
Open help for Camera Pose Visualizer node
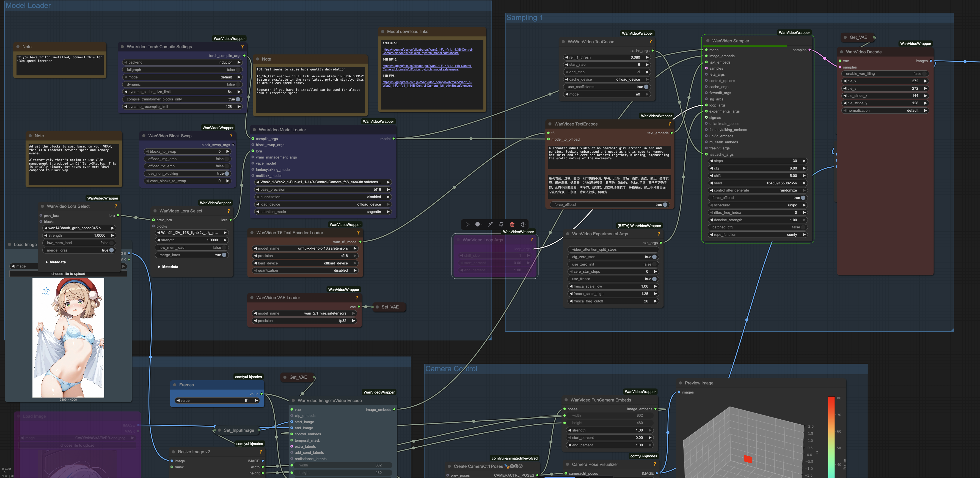tap(655, 464)
